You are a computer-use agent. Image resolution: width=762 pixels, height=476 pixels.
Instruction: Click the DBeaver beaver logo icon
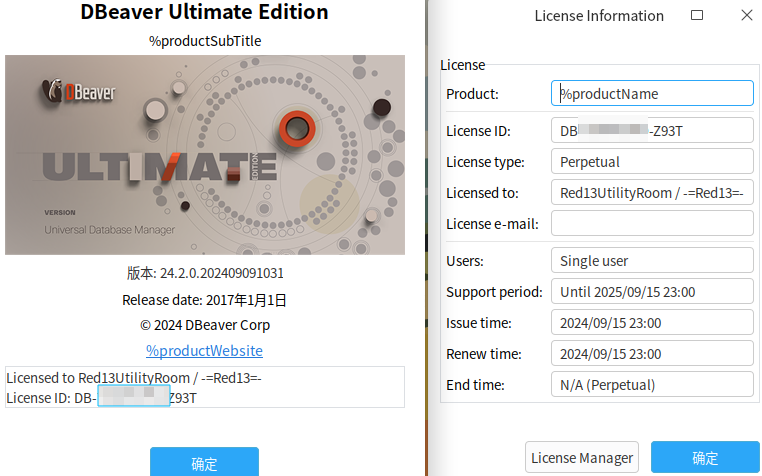[x=52, y=90]
